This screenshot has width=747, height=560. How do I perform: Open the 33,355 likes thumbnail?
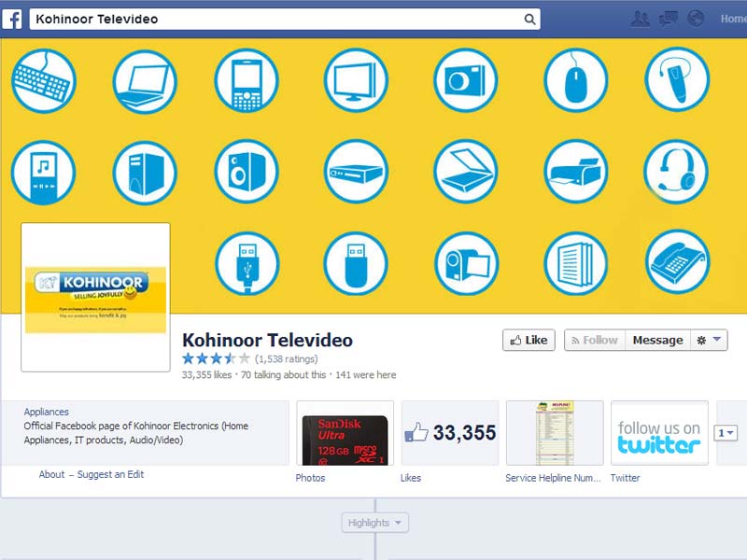click(x=450, y=433)
